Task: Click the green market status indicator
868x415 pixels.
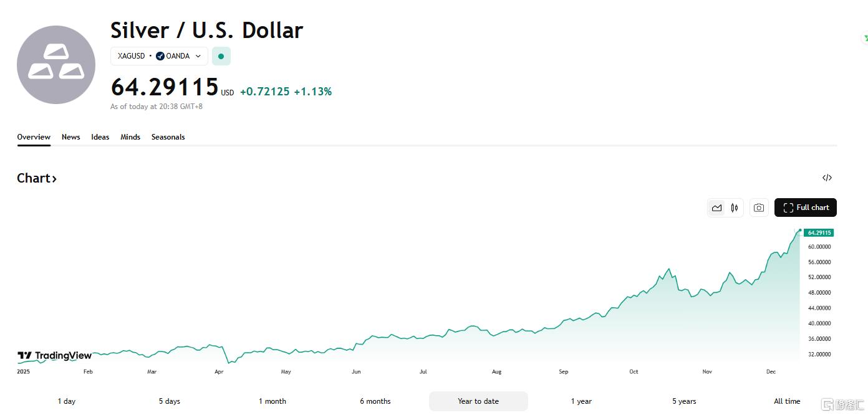Action: 221,56
